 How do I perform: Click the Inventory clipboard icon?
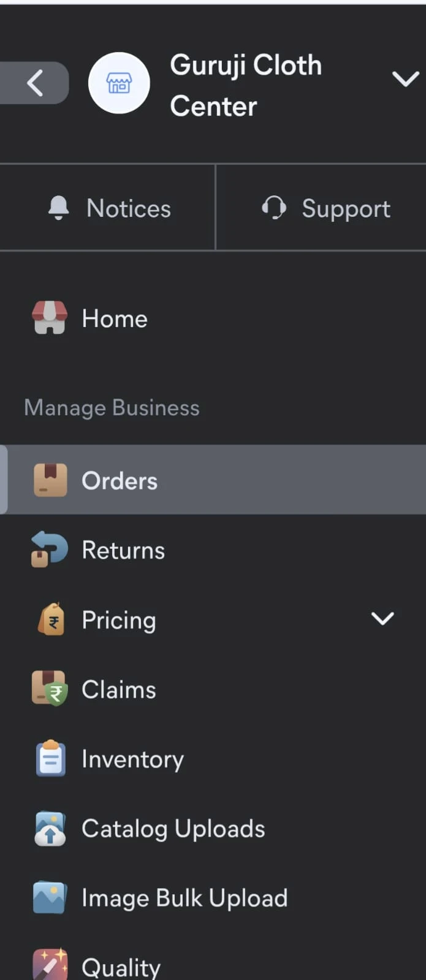50,758
